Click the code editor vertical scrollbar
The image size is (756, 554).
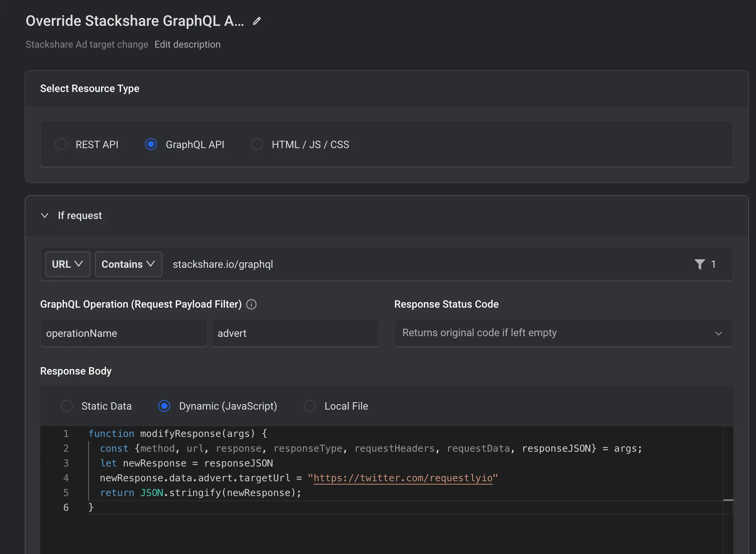[x=728, y=480]
